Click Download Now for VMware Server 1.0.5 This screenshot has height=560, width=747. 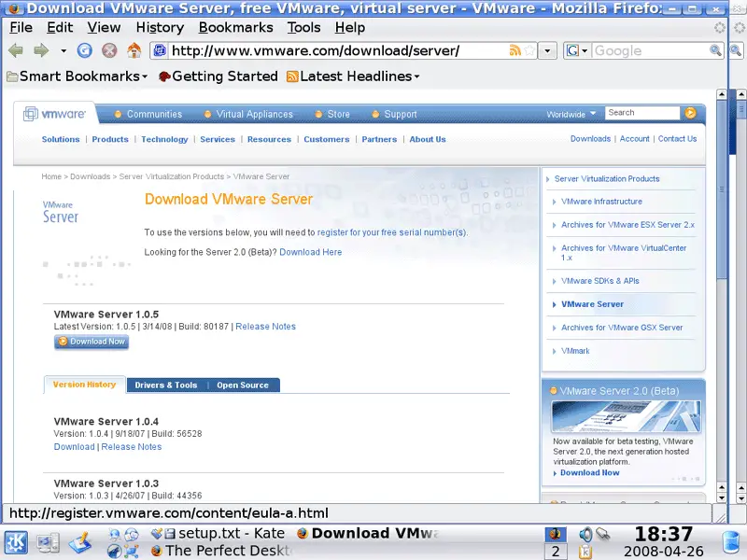click(x=92, y=342)
